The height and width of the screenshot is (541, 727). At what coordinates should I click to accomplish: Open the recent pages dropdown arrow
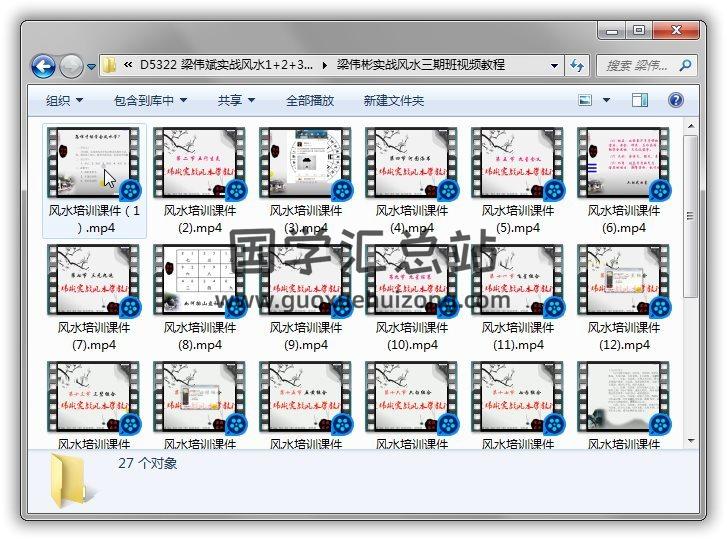pos(91,67)
